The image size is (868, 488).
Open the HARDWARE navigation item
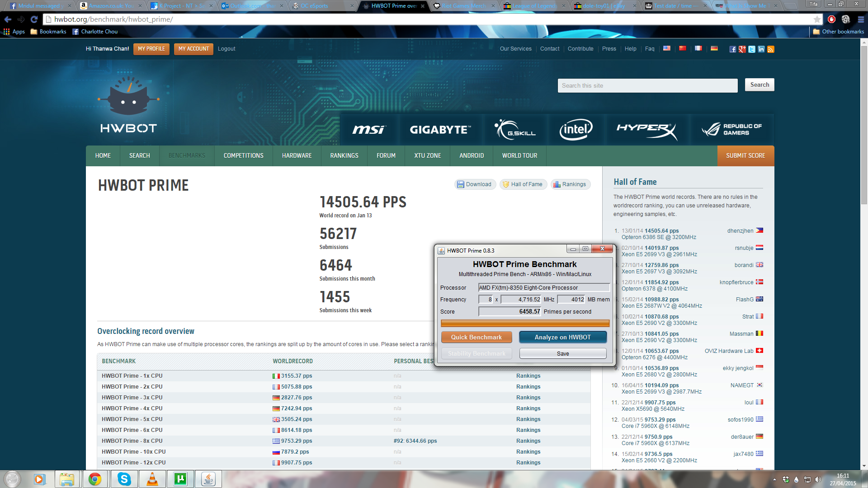(x=297, y=155)
